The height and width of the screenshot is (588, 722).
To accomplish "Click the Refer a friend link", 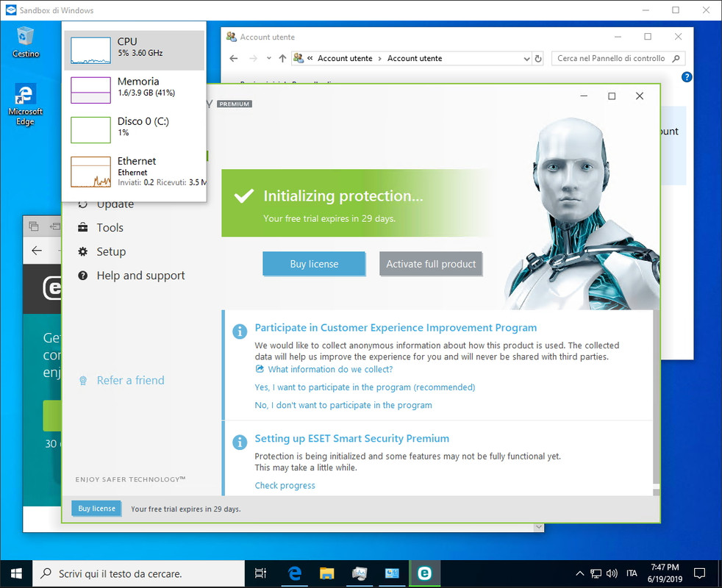I will tap(130, 380).
